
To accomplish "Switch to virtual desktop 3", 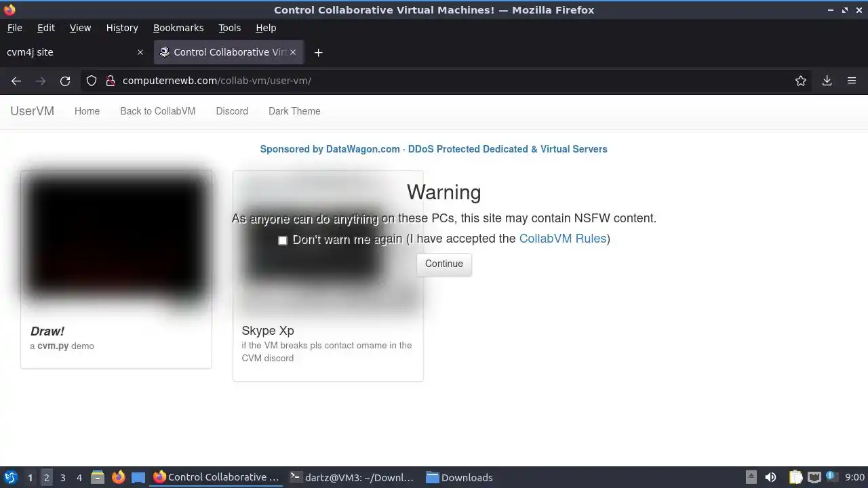I will (62, 477).
